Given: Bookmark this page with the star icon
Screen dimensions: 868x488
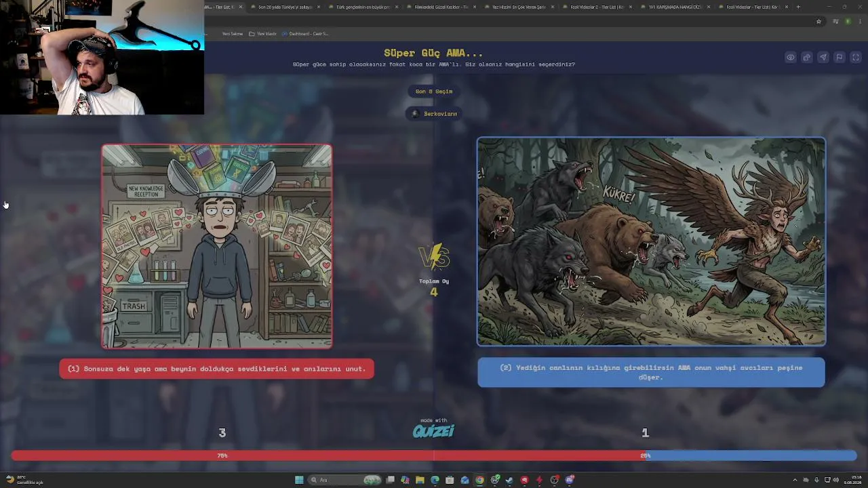Looking at the screenshot, I should (x=819, y=22).
